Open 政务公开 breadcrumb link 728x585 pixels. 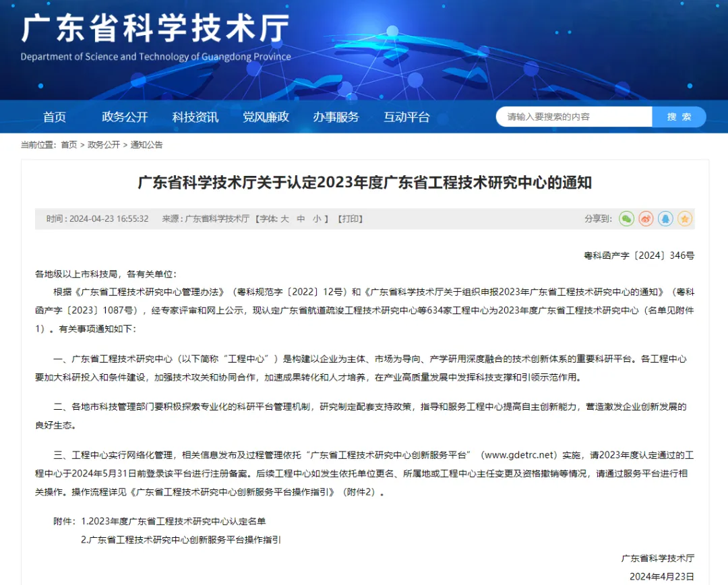coord(104,145)
